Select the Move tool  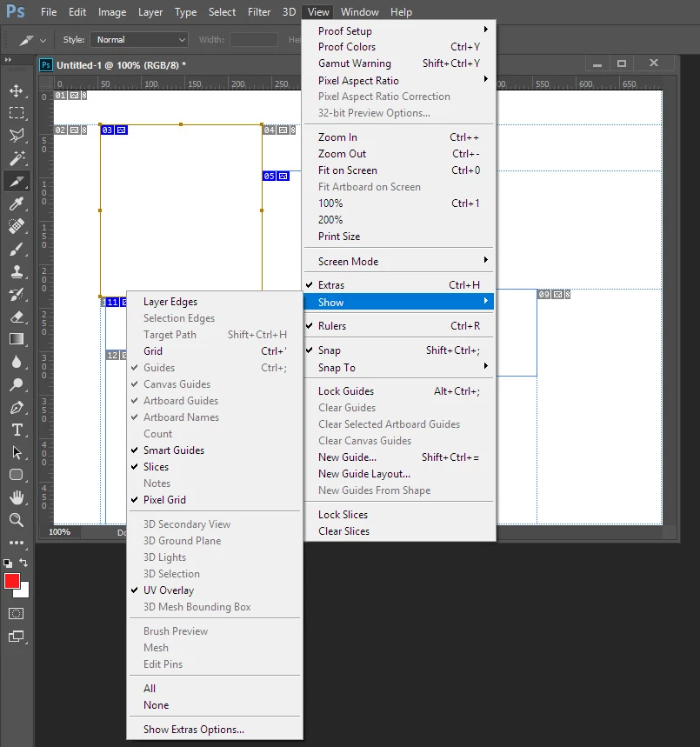[x=17, y=90]
